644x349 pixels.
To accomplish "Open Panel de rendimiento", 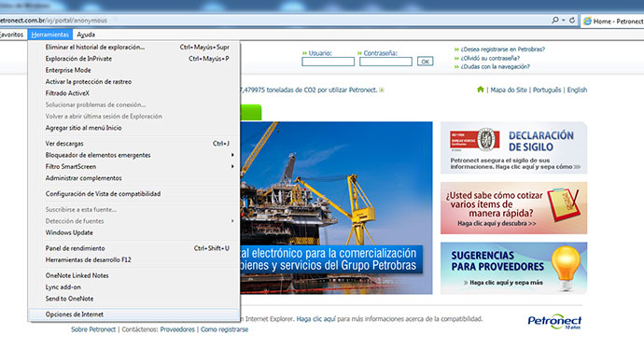I will [x=133, y=248].
